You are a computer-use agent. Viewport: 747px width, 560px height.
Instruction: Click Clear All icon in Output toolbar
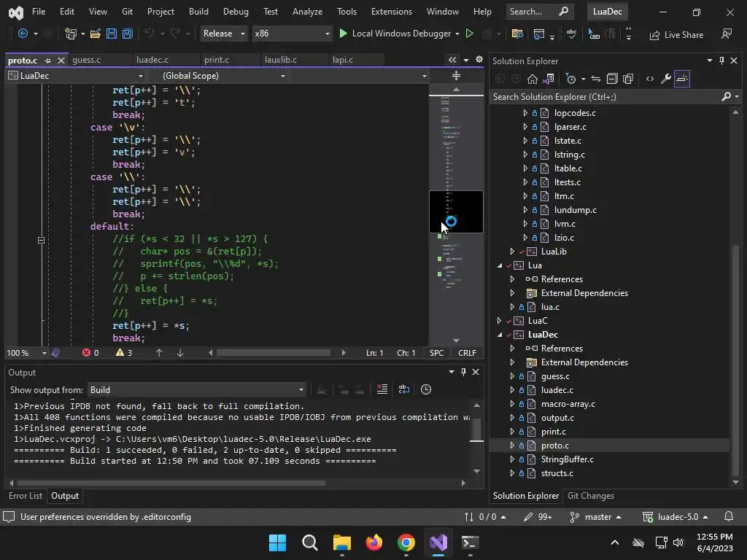point(382,389)
